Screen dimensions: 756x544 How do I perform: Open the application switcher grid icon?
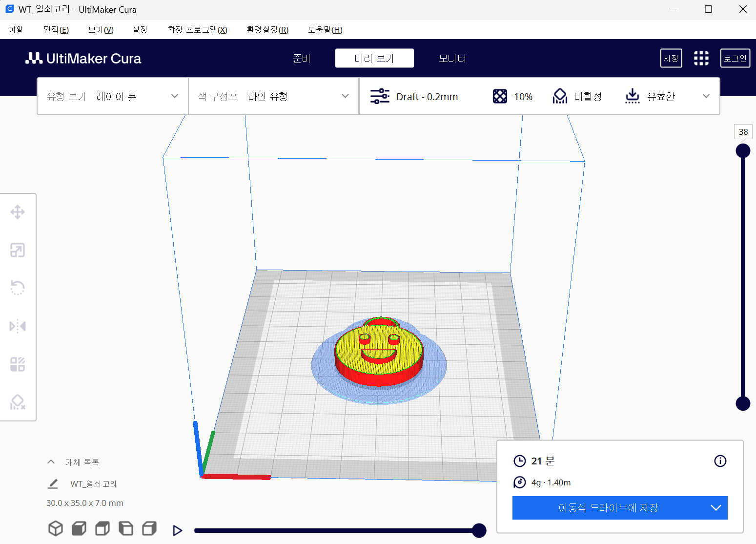coord(701,58)
